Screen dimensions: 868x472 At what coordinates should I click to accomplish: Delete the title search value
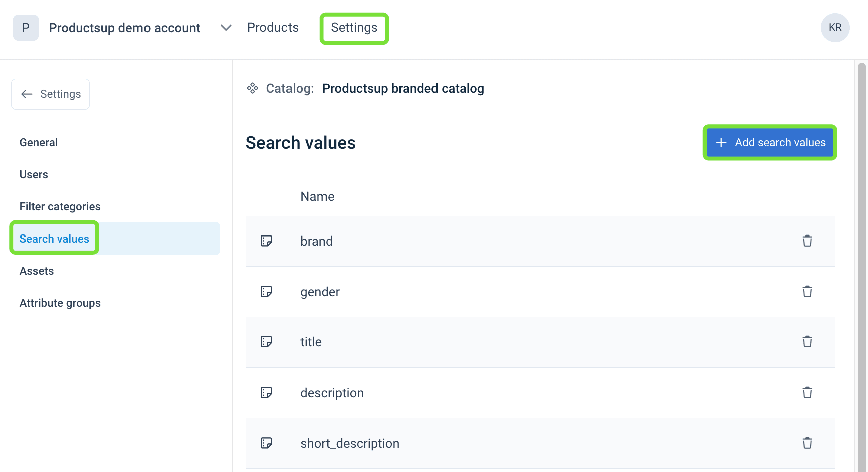click(807, 342)
